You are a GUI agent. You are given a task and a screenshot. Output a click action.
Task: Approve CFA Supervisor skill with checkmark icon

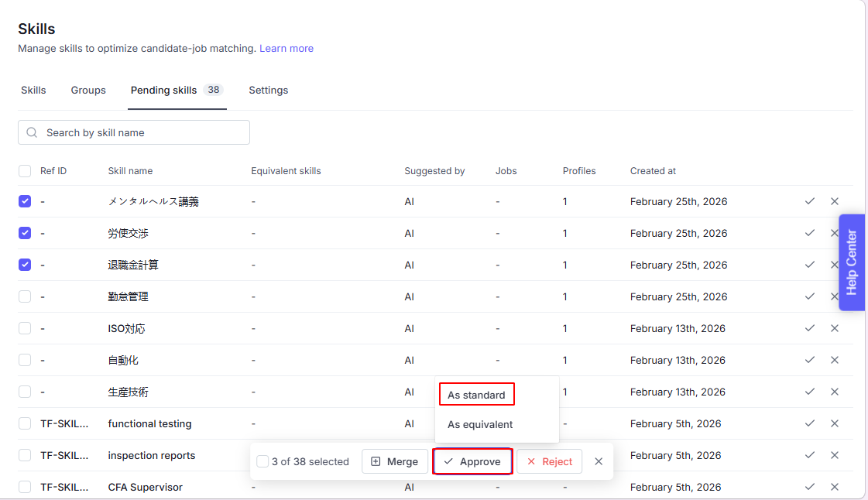809,487
